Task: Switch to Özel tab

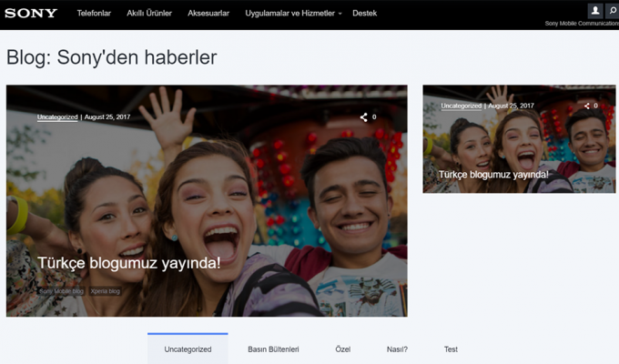Action: (342, 349)
